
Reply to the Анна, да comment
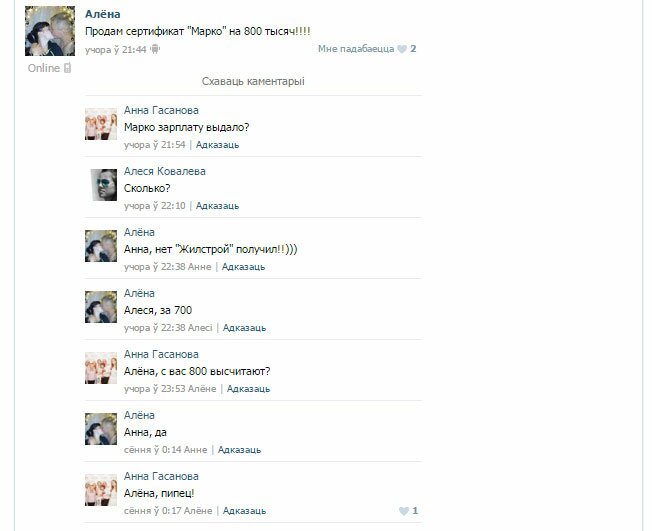[240, 450]
